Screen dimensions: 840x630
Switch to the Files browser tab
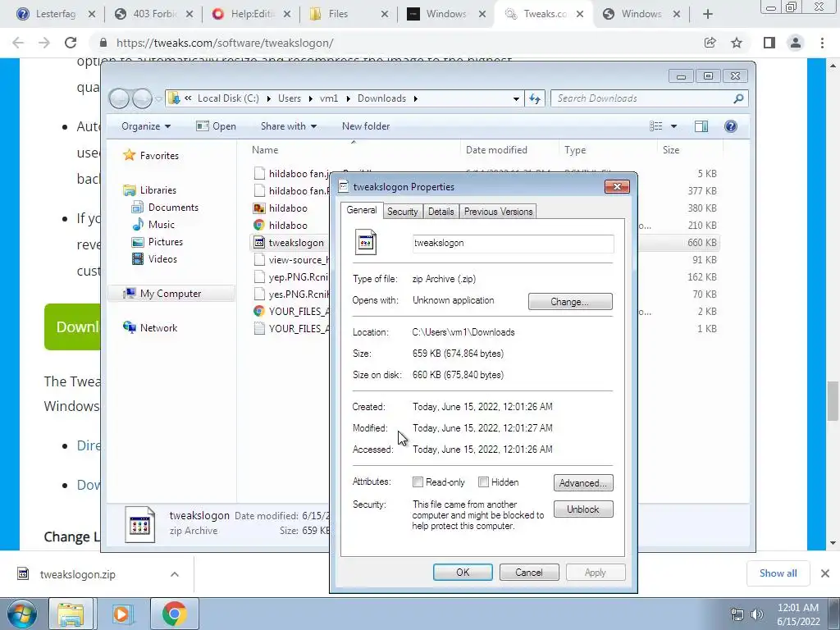pyautogui.click(x=348, y=15)
